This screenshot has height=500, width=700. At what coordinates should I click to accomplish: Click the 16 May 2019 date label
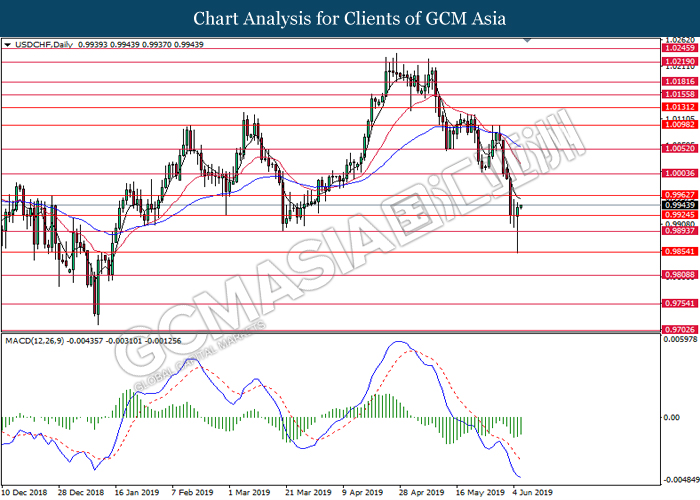(479, 492)
